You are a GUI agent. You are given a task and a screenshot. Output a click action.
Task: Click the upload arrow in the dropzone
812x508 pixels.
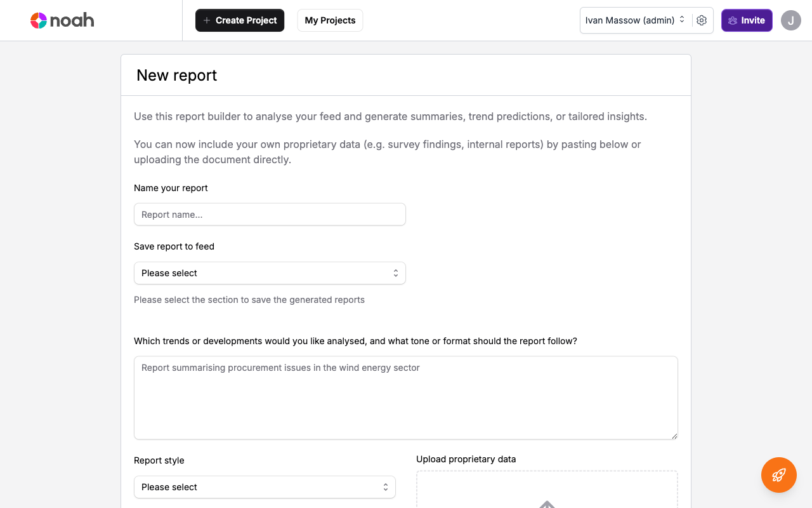546,504
